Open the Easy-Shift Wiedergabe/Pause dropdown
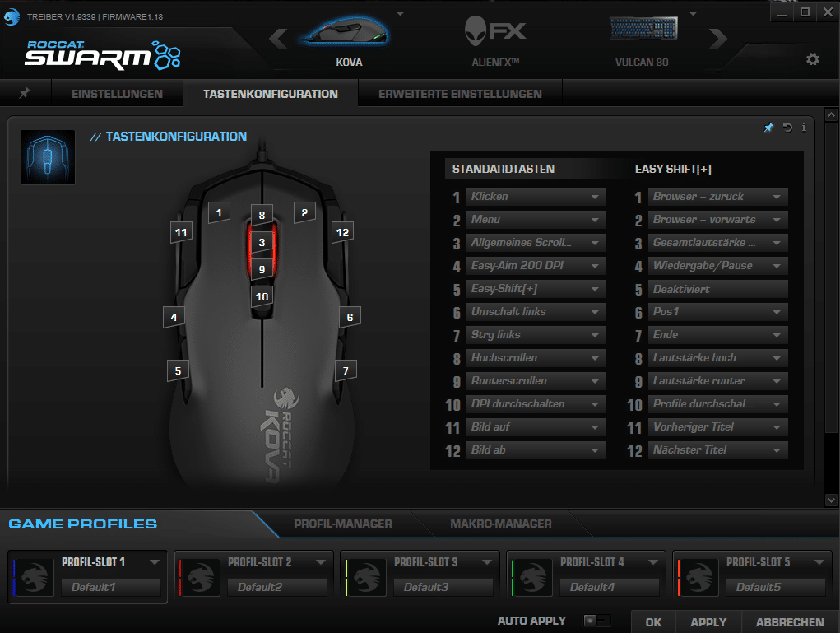Image resolution: width=840 pixels, height=633 pixels. point(776,266)
